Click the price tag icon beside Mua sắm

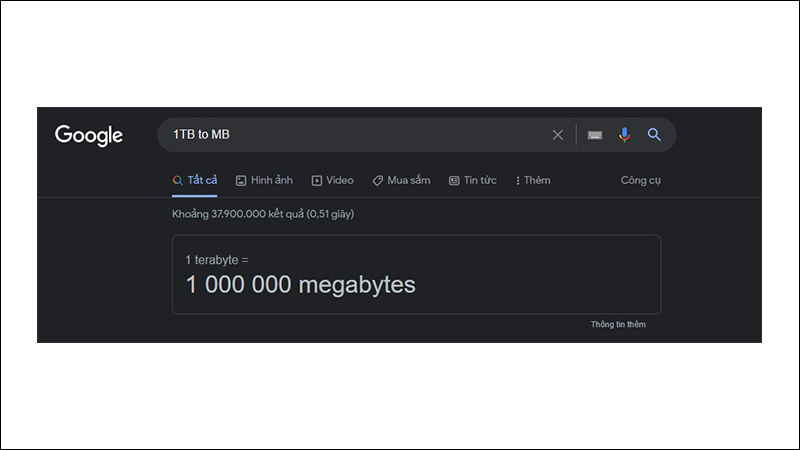[x=378, y=181]
